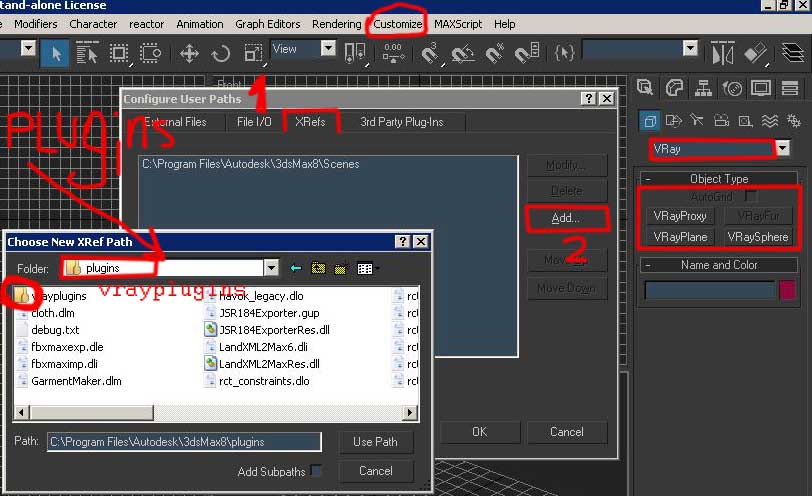
Task: Switch to the XRefs tab
Action: (x=311, y=122)
